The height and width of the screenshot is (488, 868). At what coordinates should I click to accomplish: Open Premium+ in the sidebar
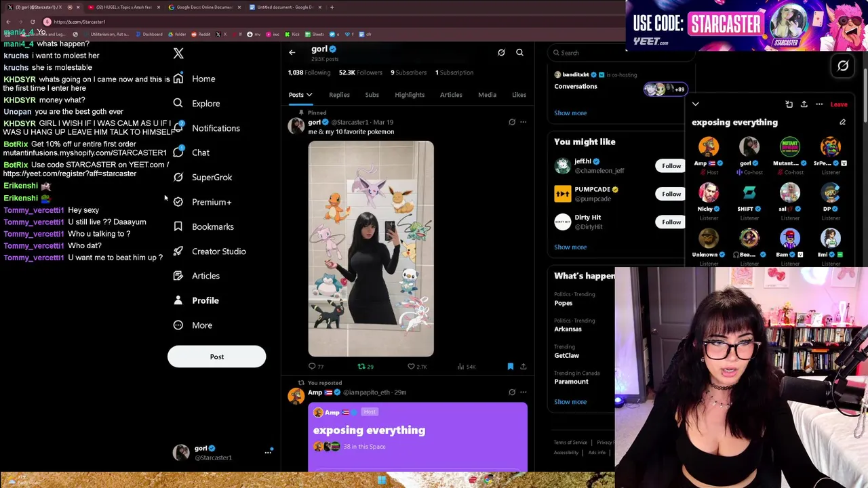click(201, 202)
